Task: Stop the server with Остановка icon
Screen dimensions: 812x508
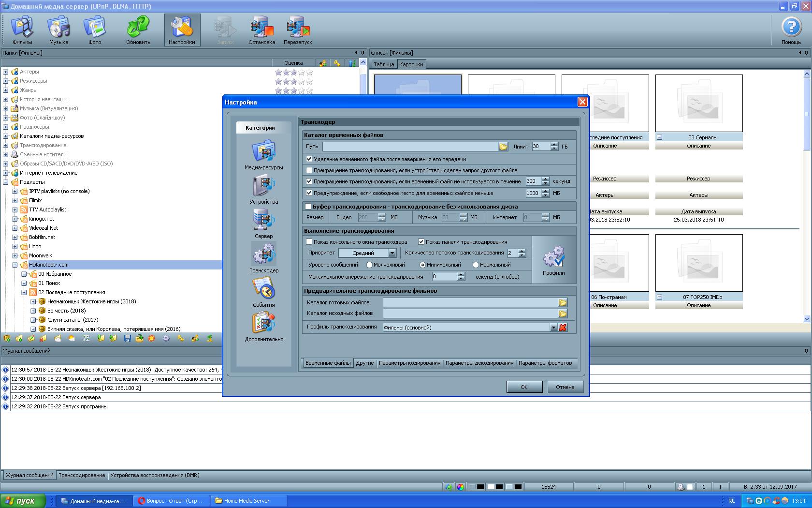Action: coord(261,30)
